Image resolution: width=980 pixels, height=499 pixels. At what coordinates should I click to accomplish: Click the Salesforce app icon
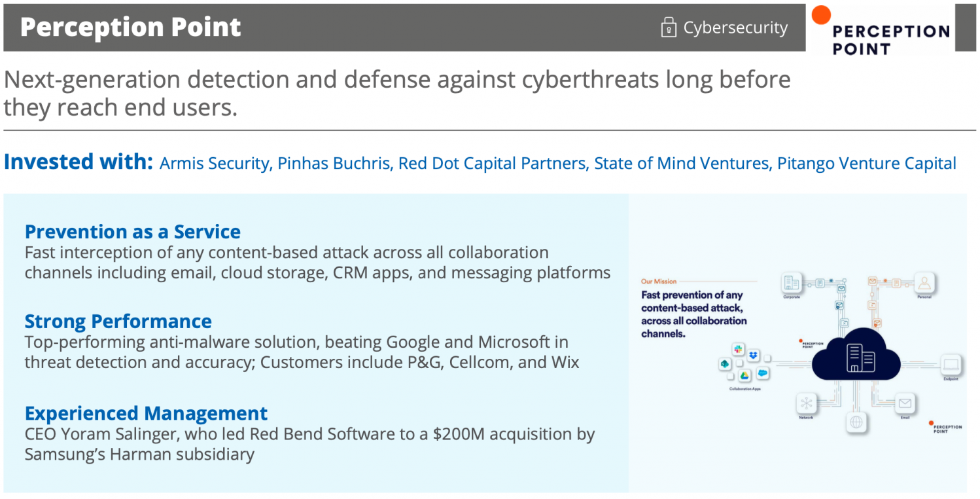[762, 373]
